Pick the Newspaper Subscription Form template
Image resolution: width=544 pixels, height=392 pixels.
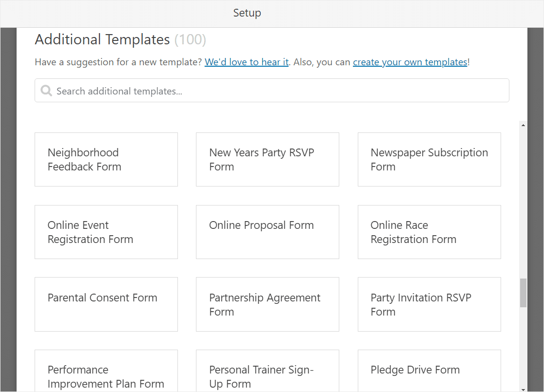point(429,159)
